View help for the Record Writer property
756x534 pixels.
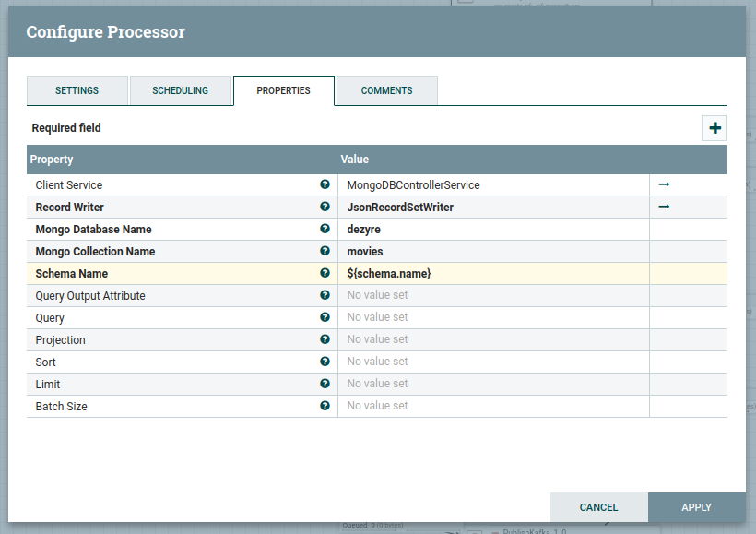(325, 207)
